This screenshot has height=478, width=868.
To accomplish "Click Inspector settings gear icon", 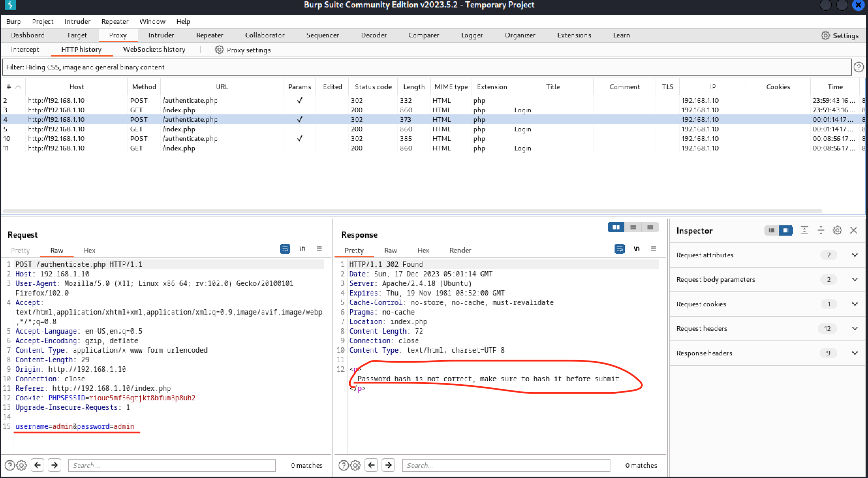I will [x=837, y=230].
